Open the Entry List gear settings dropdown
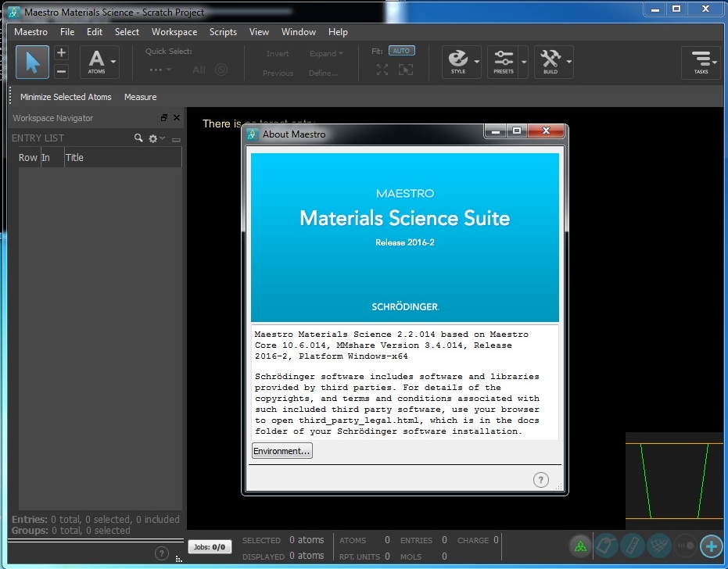 pos(156,138)
